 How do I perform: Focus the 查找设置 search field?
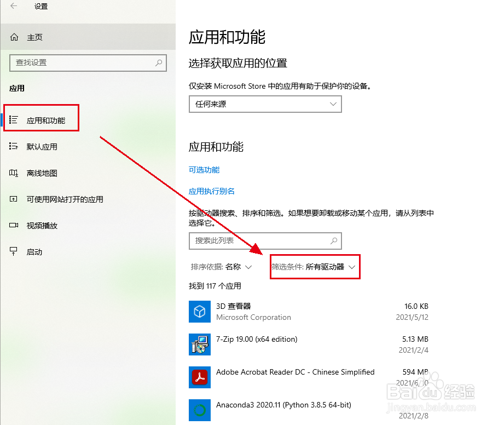pos(88,63)
